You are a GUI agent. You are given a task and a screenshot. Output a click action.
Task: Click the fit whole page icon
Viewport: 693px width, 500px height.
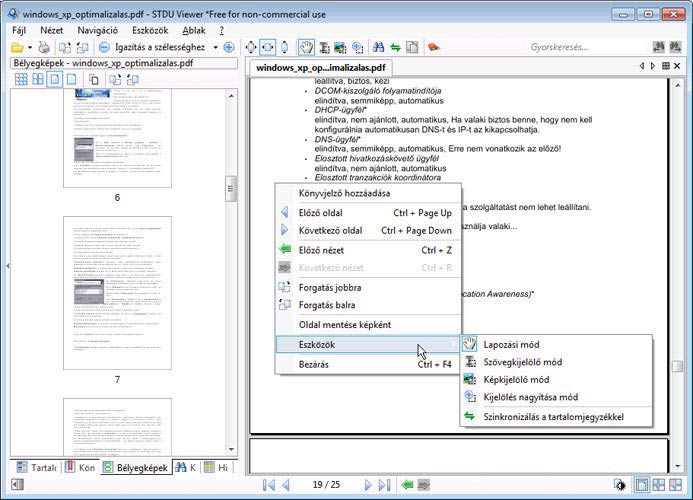tap(251, 47)
